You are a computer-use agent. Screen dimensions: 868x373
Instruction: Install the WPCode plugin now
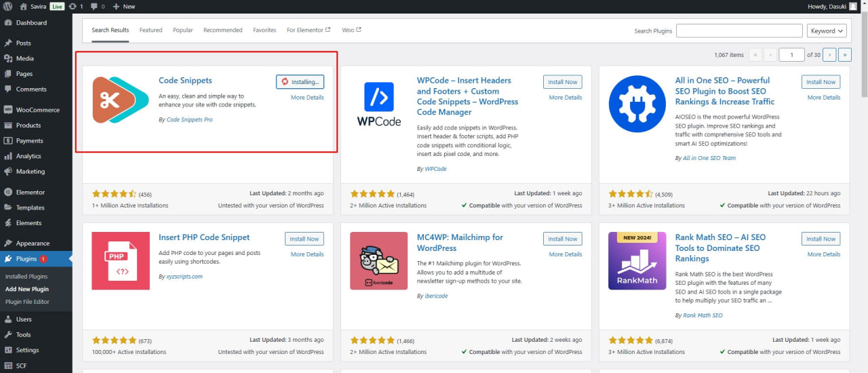(563, 82)
